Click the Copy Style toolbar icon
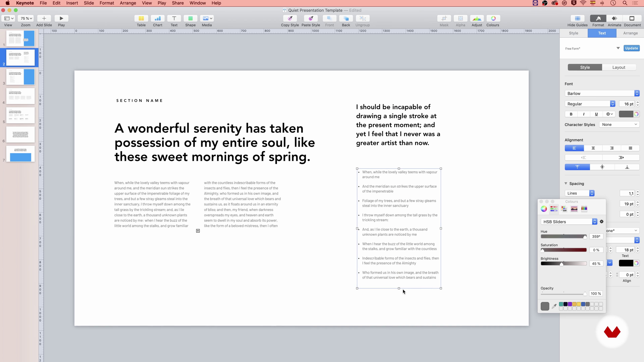This screenshot has height=362, width=644. pyautogui.click(x=290, y=18)
